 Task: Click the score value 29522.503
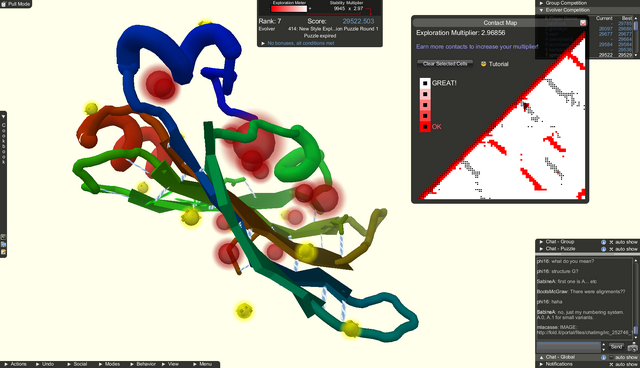tap(358, 21)
